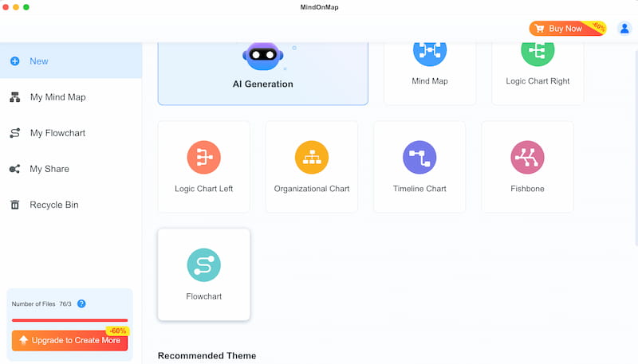
Task: Click the green macOS fullscreen window button
Action: 26,7
